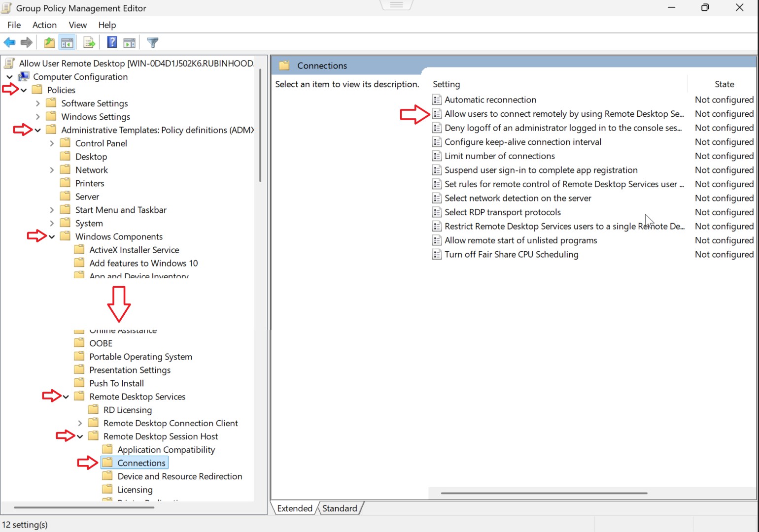Expand the Start Menu and Taskbar node

(x=52, y=210)
